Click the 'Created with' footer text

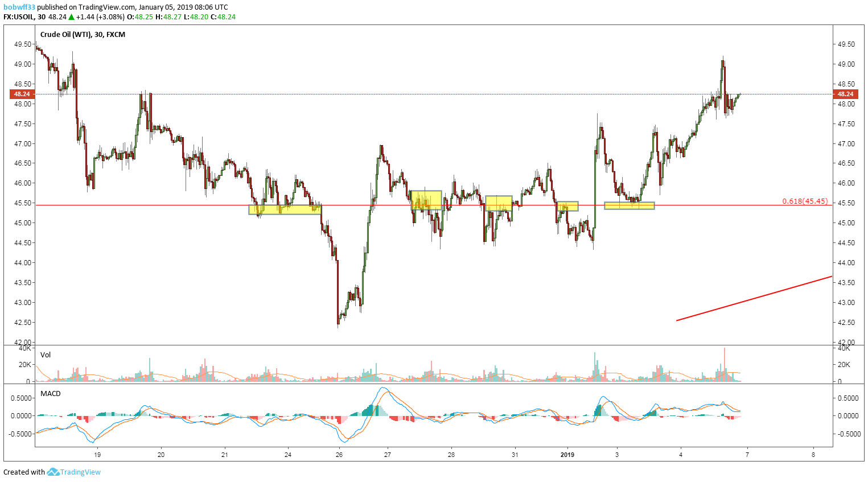coord(24,472)
